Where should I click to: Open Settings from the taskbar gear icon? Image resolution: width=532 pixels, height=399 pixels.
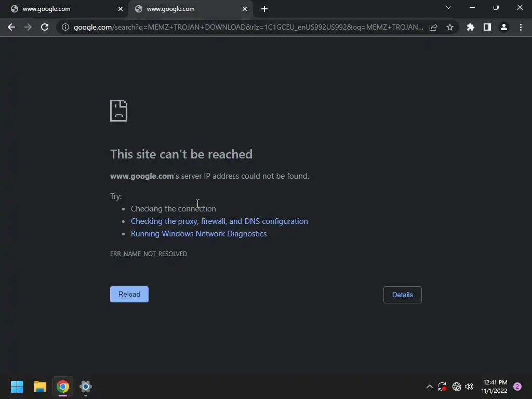click(86, 387)
